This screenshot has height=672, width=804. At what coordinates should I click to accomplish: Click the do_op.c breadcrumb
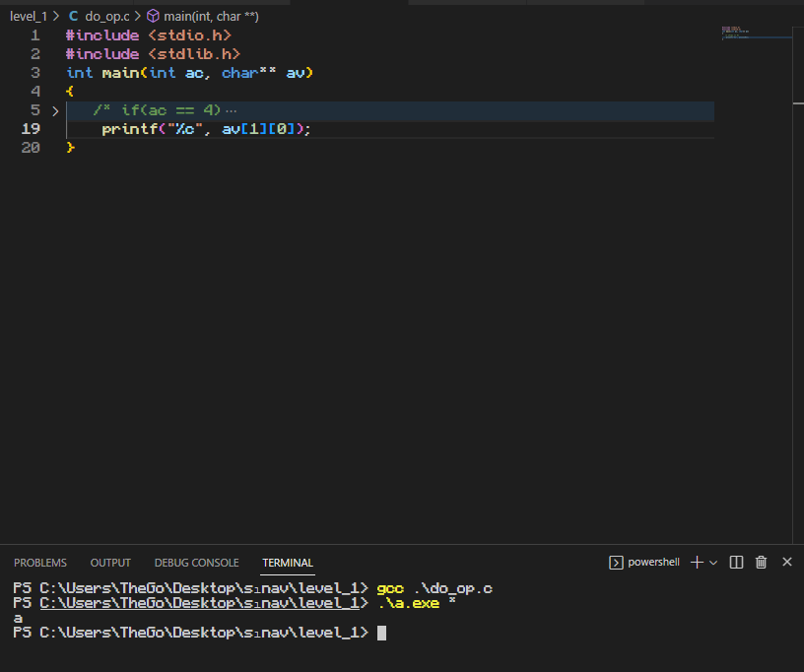coord(107,17)
